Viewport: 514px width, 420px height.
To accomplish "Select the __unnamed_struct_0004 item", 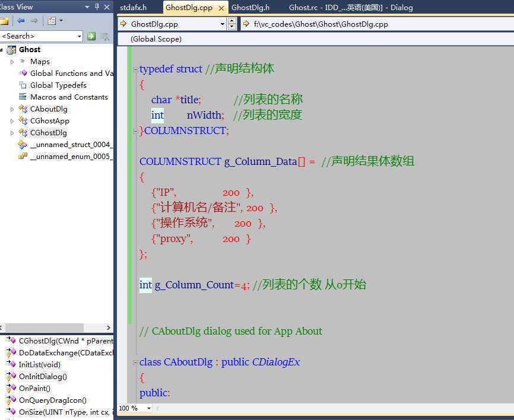I will point(71,145).
